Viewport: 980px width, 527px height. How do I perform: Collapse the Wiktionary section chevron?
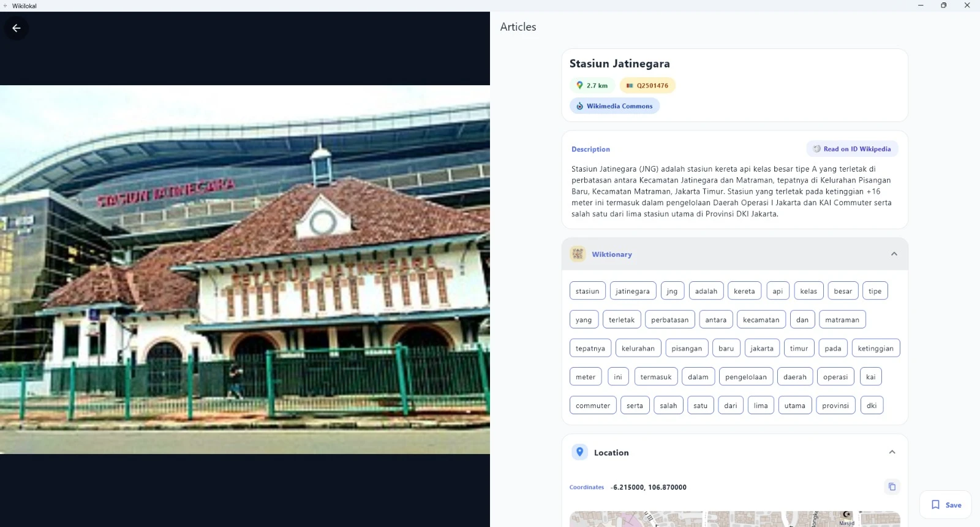pyautogui.click(x=894, y=254)
